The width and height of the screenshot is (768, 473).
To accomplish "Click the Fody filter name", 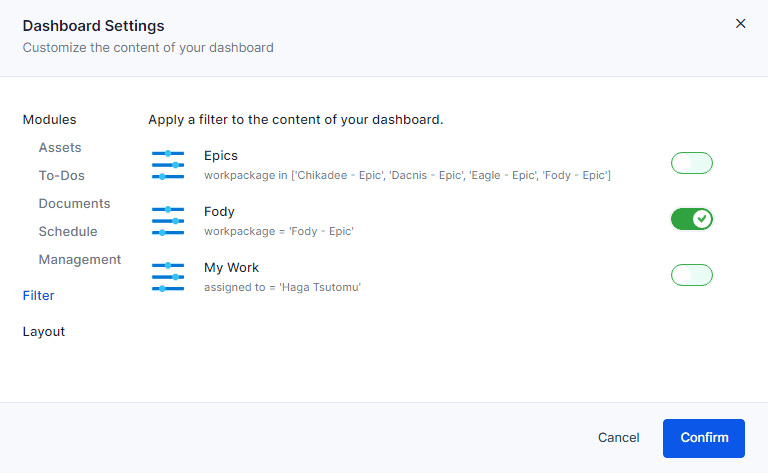I will (219, 212).
